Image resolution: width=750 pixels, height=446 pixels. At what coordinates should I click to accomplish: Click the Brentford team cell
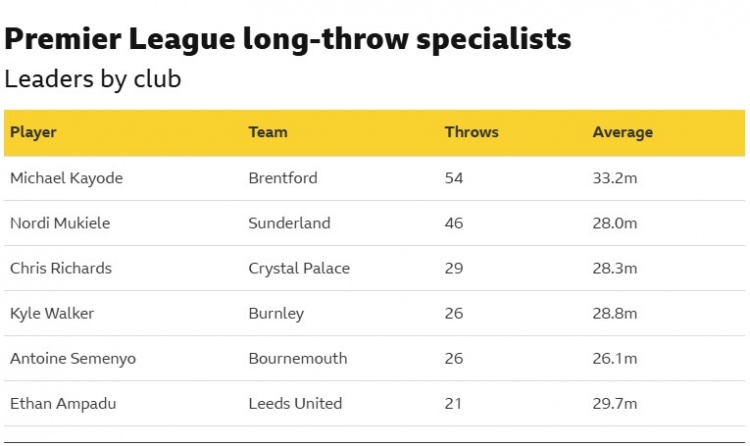(x=282, y=178)
